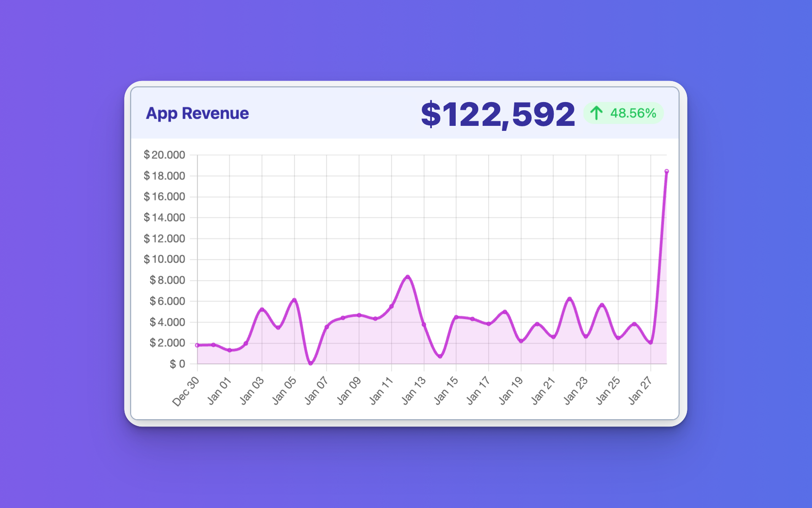
Task: Select the Jan 14 low data point
Action: click(x=440, y=356)
